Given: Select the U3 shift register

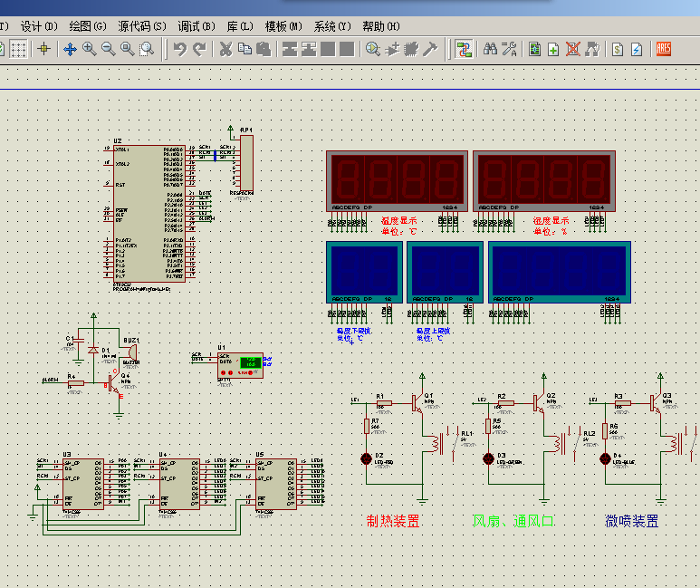Looking at the screenshot, I should (x=83, y=484).
